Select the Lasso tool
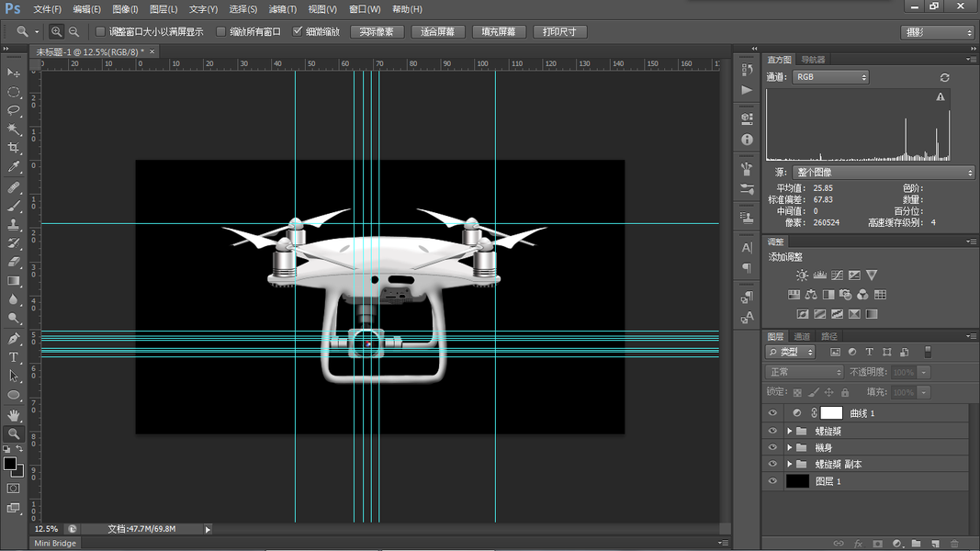 point(13,110)
